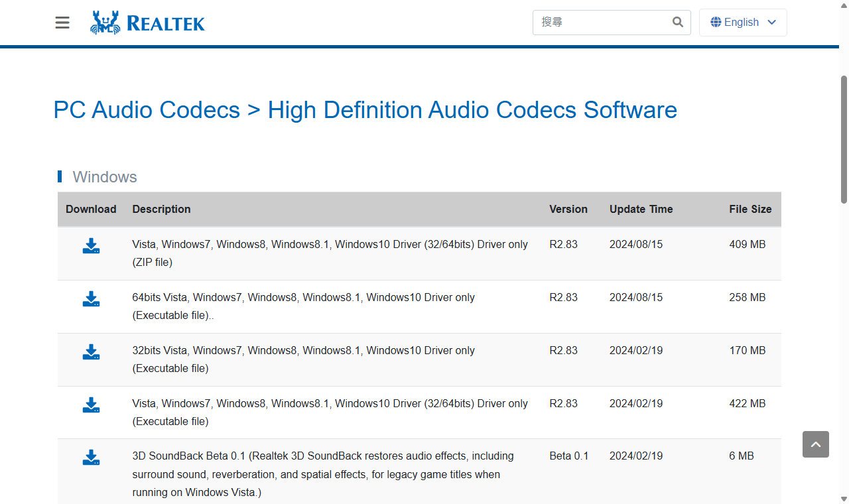Select the 170 MB file size cell

tap(748, 350)
